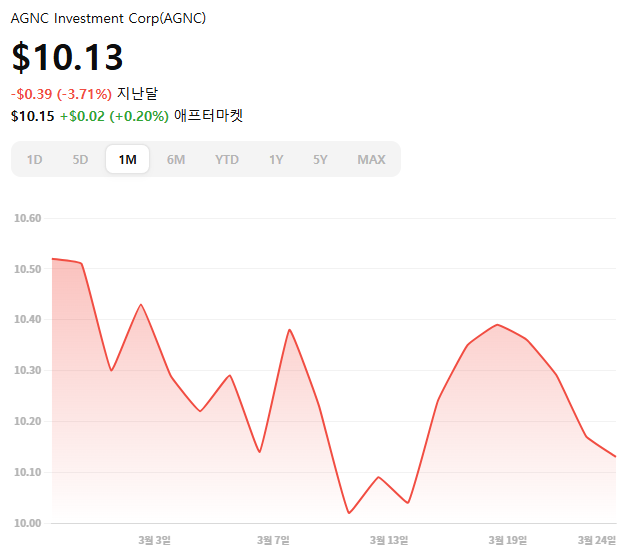Viewport: 630px width, 560px height.
Task: Click the 10.00 y-axis label
Action: (27, 523)
